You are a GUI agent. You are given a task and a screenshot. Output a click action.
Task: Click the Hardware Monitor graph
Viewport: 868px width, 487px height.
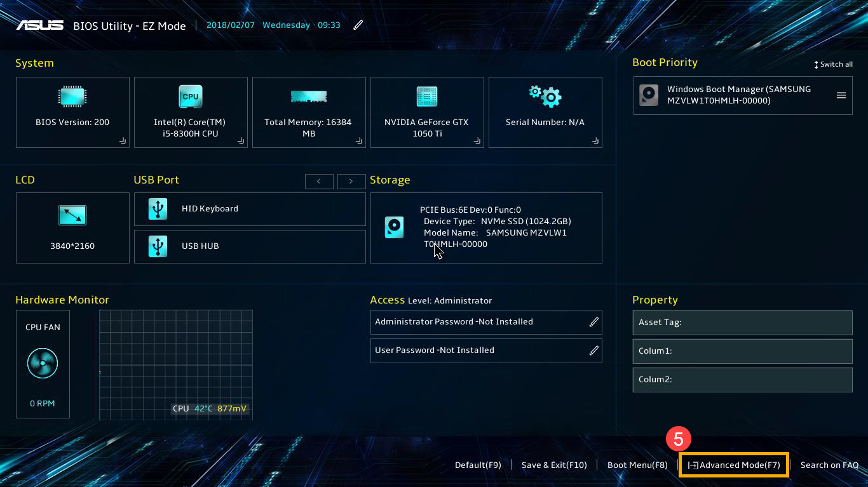pos(176,364)
